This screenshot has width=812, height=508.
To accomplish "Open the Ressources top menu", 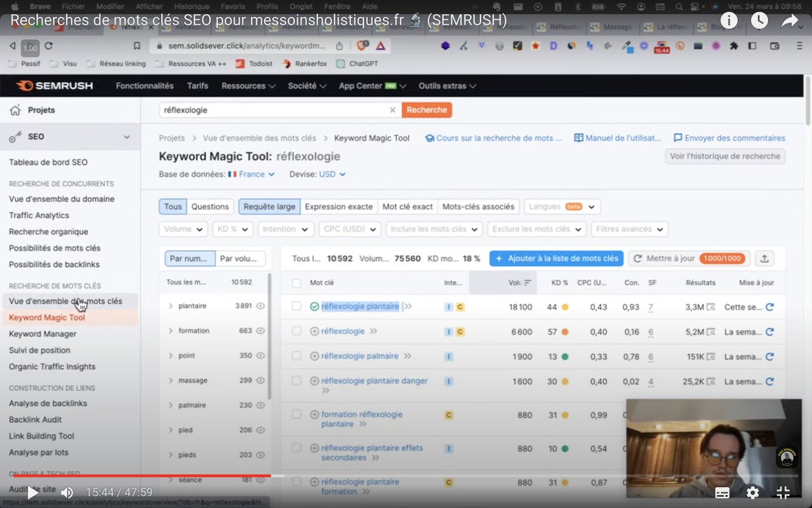I will [x=248, y=86].
